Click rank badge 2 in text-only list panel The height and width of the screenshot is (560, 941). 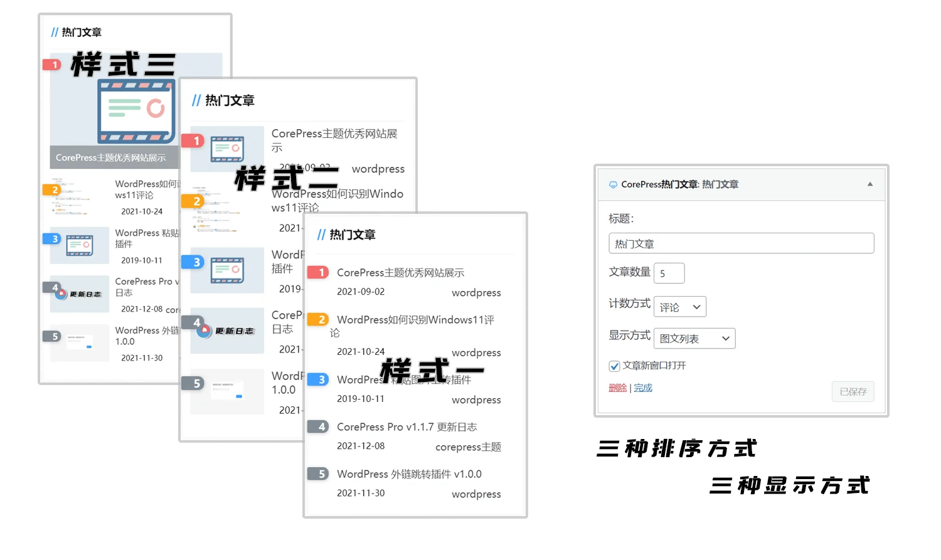(319, 320)
